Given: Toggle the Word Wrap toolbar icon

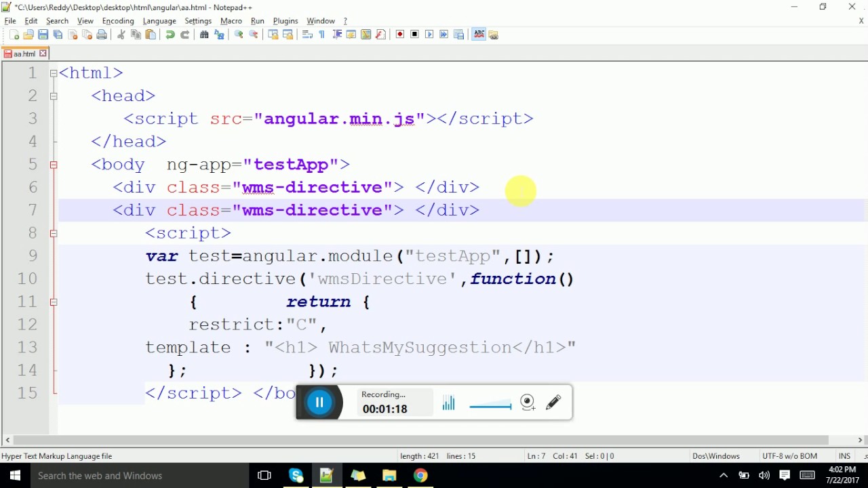Looking at the screenshot, I should click(x=307, y=35).
